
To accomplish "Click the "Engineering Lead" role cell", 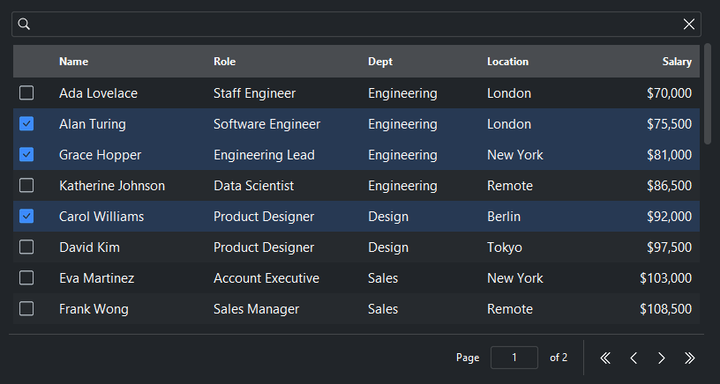I will [264, 155].
